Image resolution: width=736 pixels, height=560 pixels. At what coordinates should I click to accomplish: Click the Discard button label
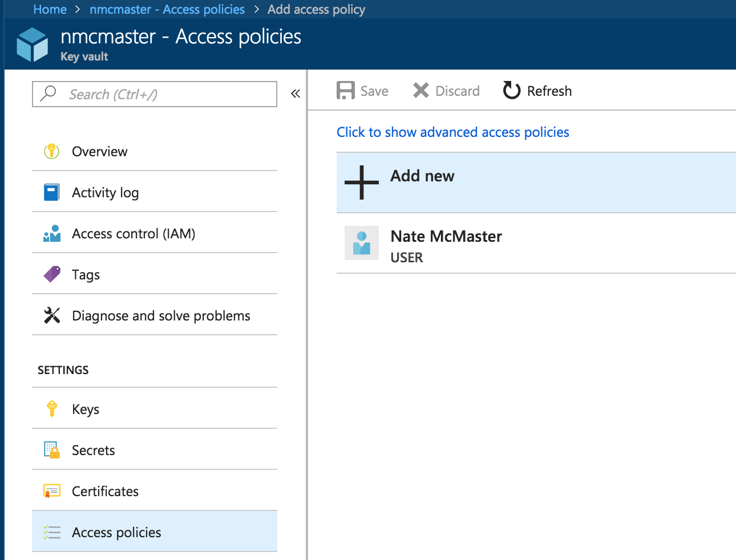[458, 91]
